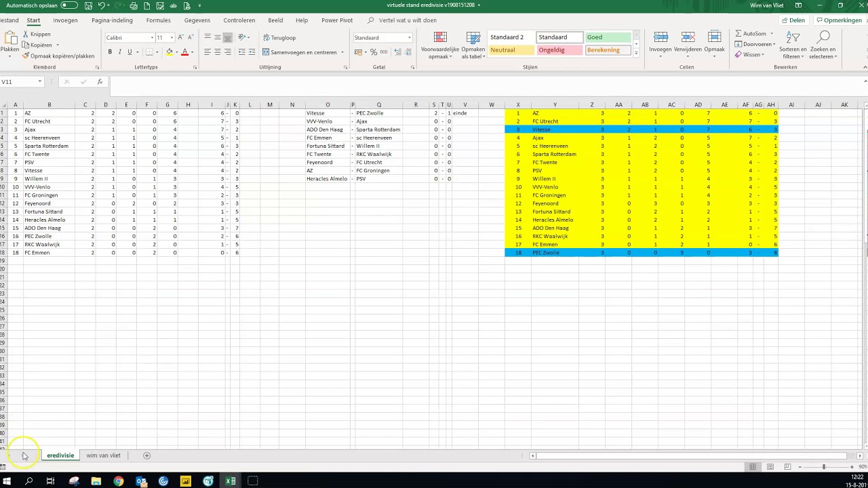The height and width of the screenshot is (488, 868).
Task: Click the print preview icon in quick access
Action: point(134,5)
